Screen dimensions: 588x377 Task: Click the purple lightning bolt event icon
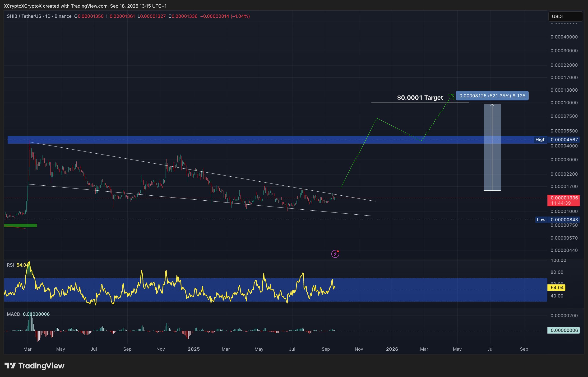(x=335, y=254)
